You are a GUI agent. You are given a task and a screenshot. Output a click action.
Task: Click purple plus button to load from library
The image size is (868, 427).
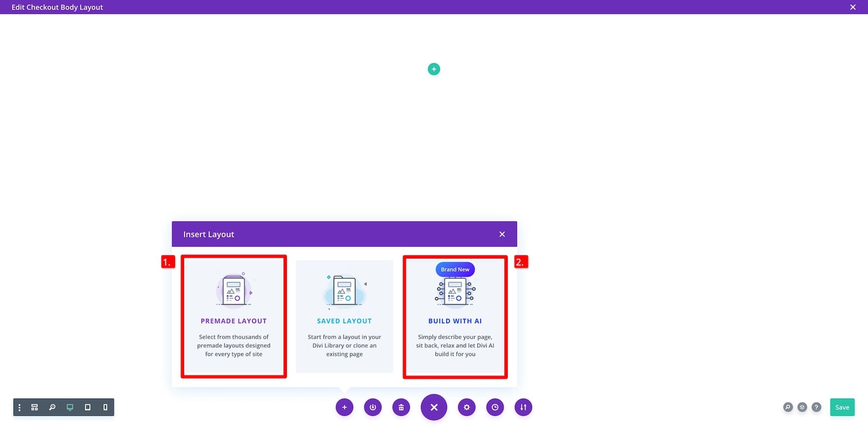344,407
